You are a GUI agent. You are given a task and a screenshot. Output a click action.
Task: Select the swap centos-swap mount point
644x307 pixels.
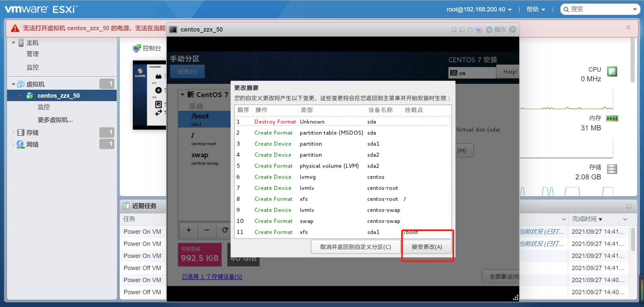(x=204, y=159)
